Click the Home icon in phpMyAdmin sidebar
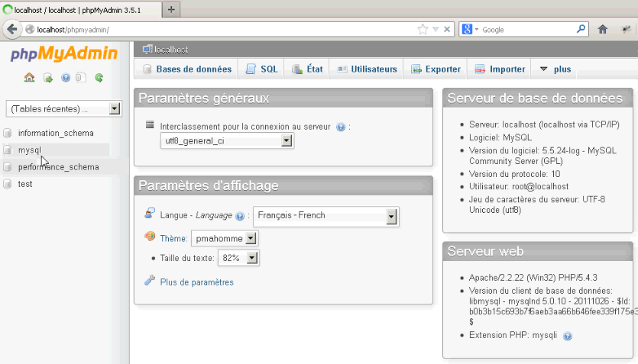Screen dimensions: 638x364 29,77
